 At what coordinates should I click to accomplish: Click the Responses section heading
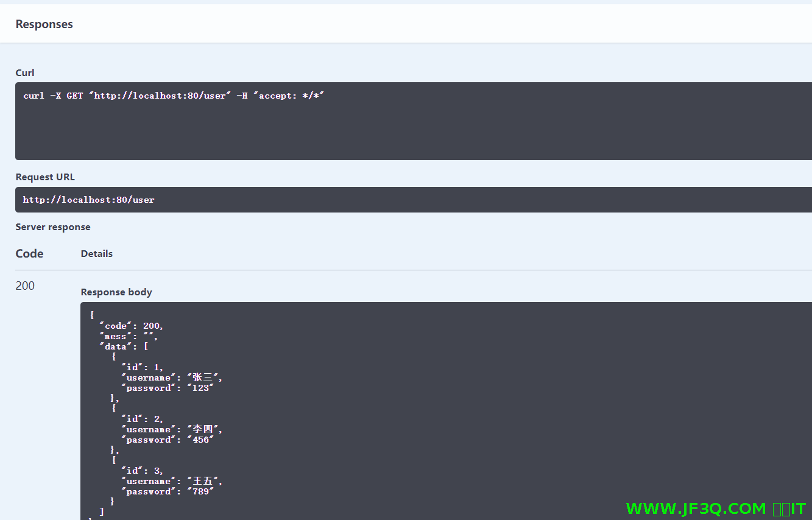click(x=44, y=24)
